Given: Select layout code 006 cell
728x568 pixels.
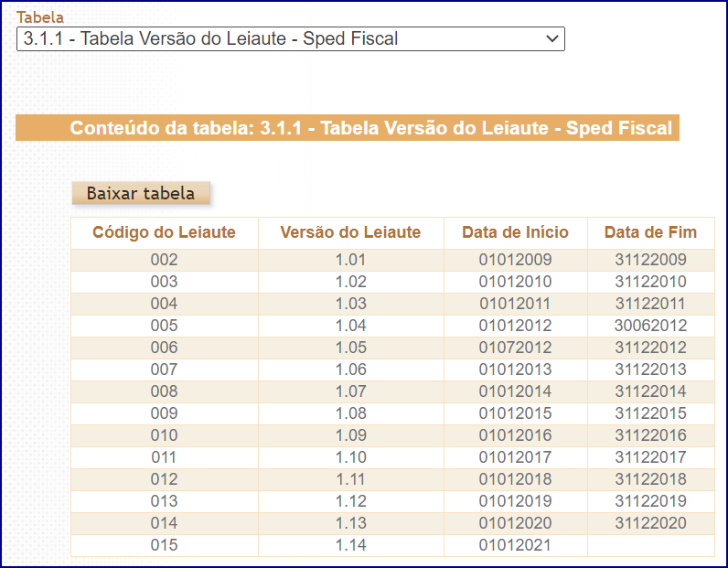Looking at the screenshot, I should 164,348.
